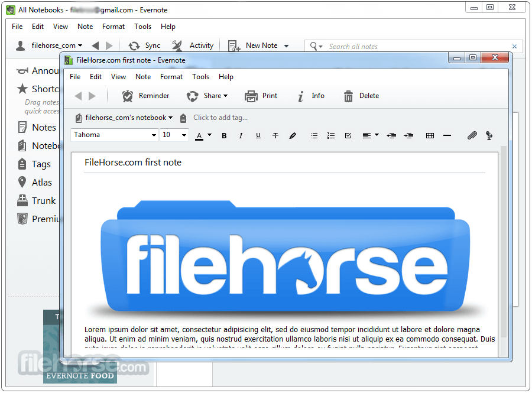This screenshot has height=393, width=532.
Task: Select Notes in main window sidebar
Action: coord(37,128)
